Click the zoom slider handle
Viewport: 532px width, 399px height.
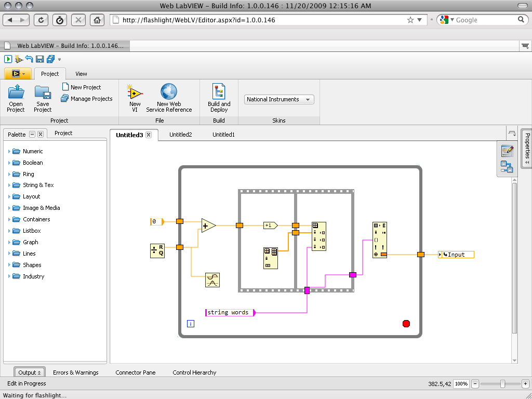[502, 384]
